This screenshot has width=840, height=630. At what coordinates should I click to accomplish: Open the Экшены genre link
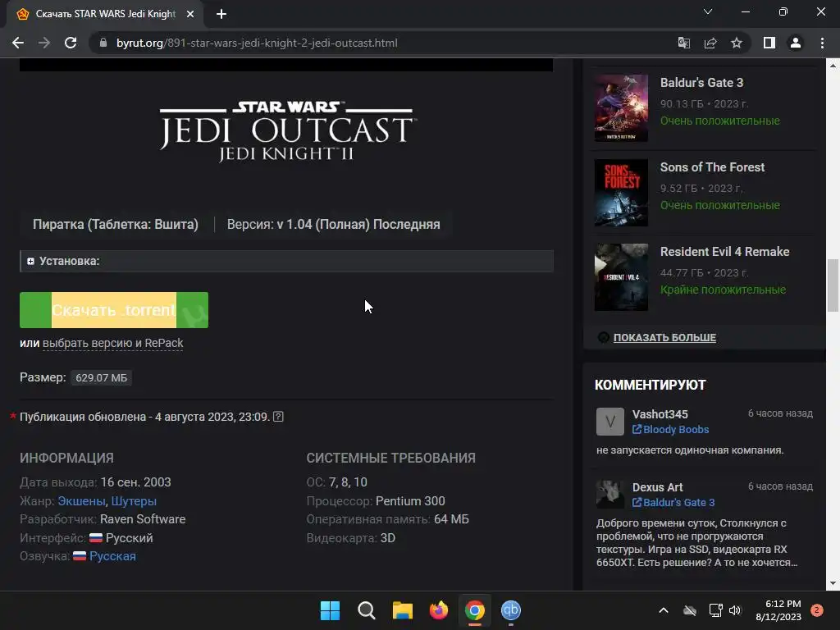coord(81,501)
